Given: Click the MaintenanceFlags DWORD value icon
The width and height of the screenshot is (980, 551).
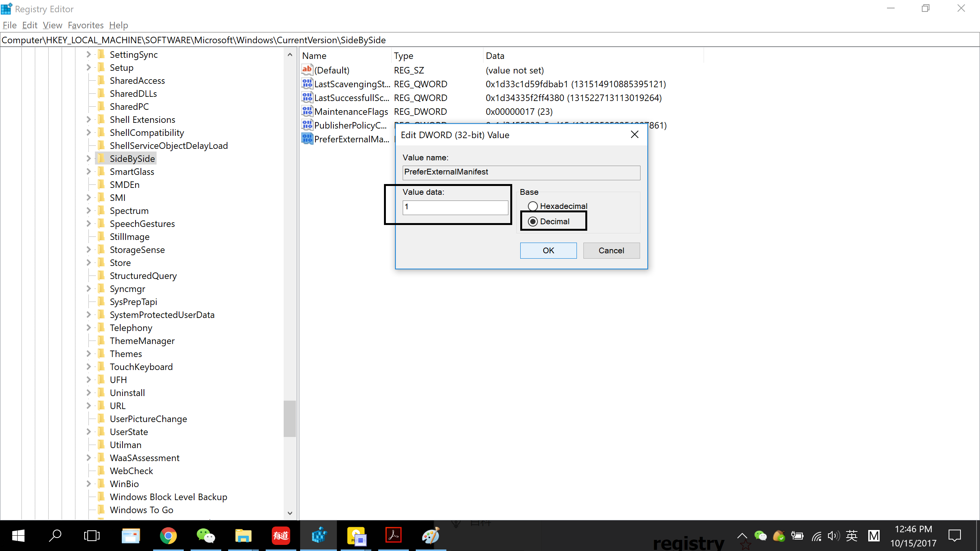Looking at the screenshot, I should [307, 111].
